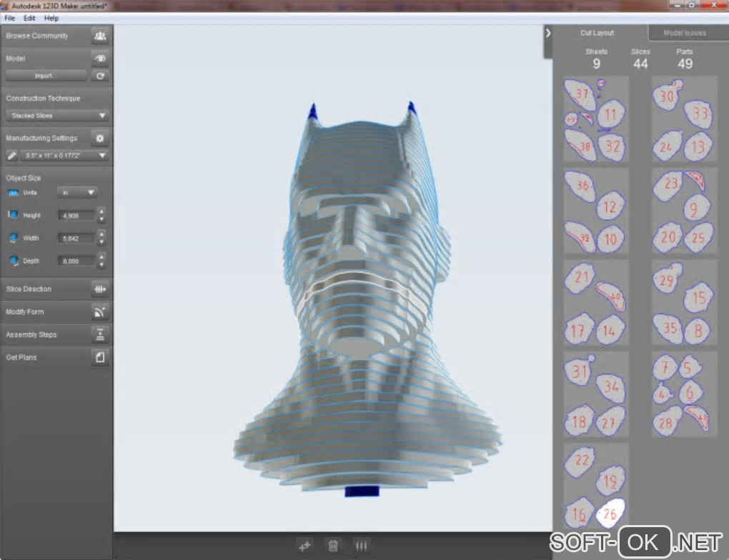Image resolution: width=729 pixels, height=560 pixels.
Task: Click the Browse Community label
Action: coord(37,36)
